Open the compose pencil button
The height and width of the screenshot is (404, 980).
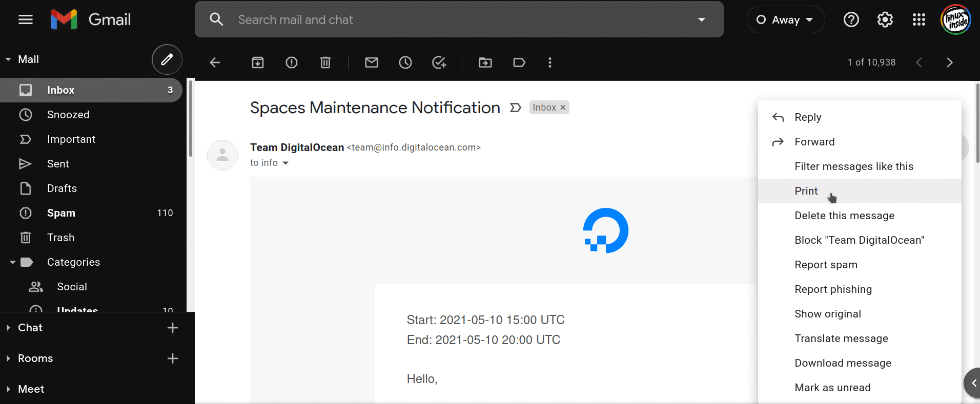point(167,59)
